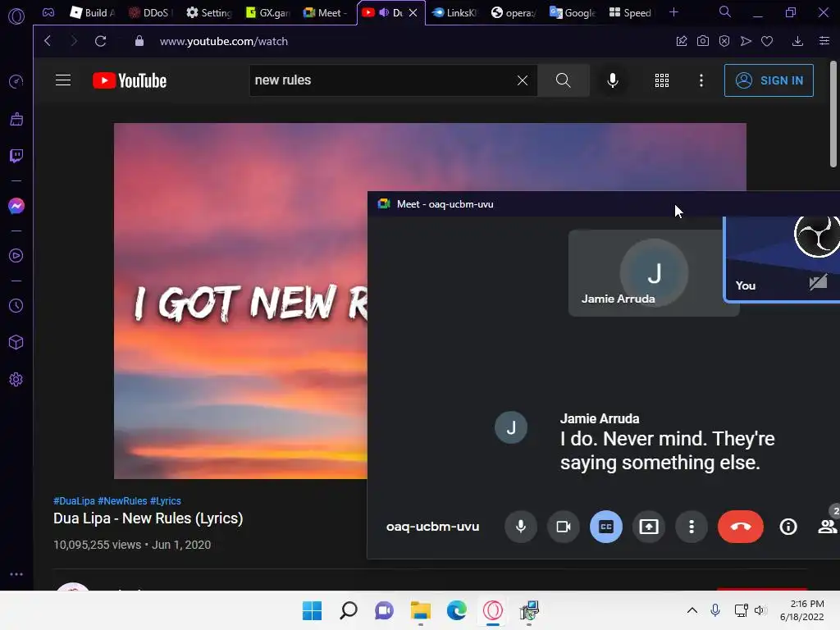Search YouTube by voice microphone
Image resolution: width=840 pixels, height=630 pixels.
(x=612, y=80)
